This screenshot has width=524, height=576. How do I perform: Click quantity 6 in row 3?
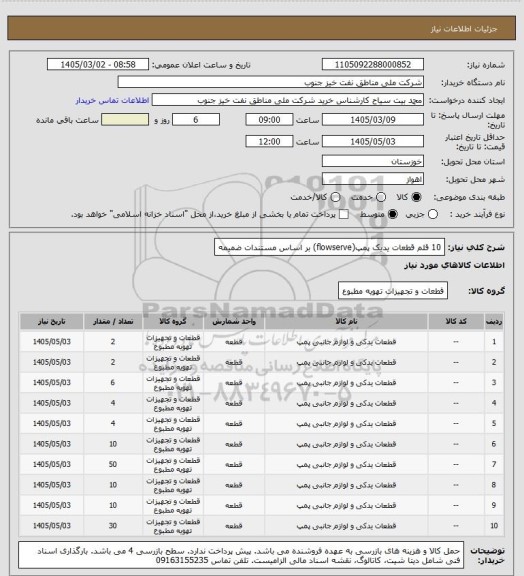click(x=113, y=382)
